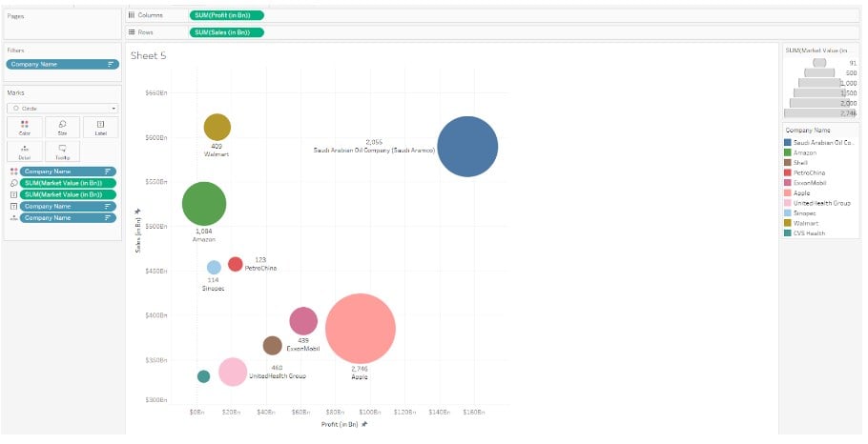Click the Saudi Aramco blue bubble
868x444 pixels.
click(x=467, y=147)
